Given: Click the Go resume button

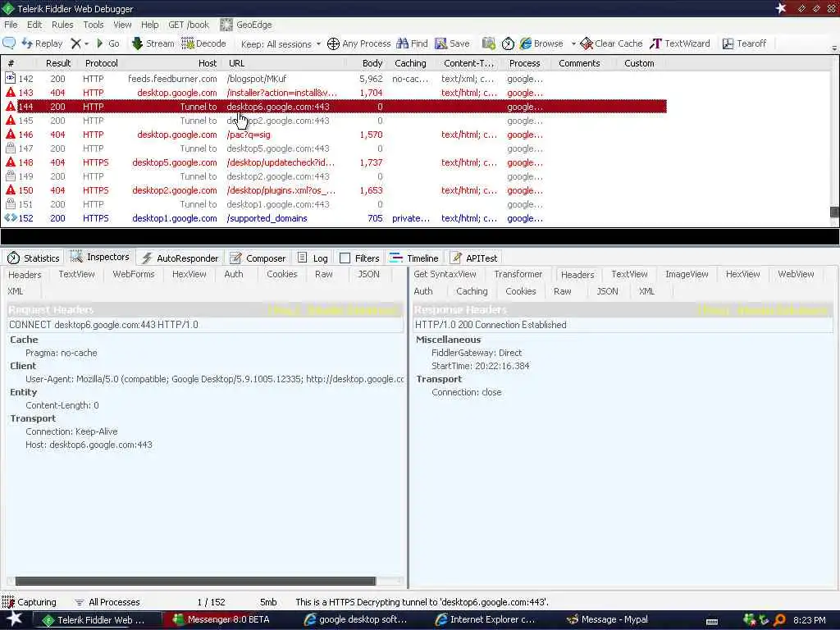Looking at the screenshot, I should [x=107, y=43].
